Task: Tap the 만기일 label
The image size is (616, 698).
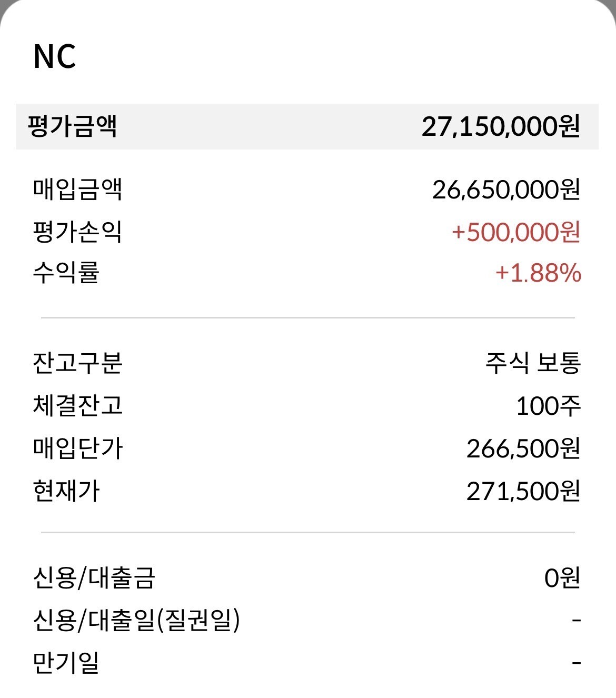Action: tap(66, 663)
